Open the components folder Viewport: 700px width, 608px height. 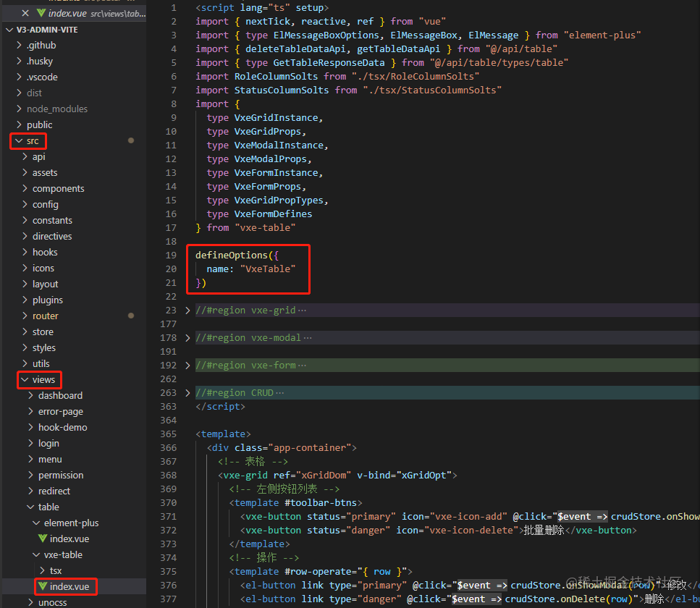point(54,188)
